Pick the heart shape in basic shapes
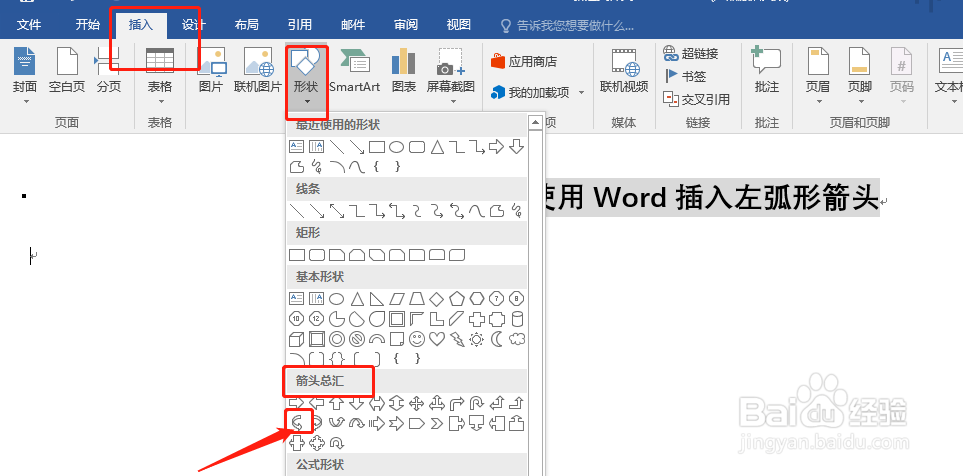Screen dimensions: 963x476 point(436,338)
